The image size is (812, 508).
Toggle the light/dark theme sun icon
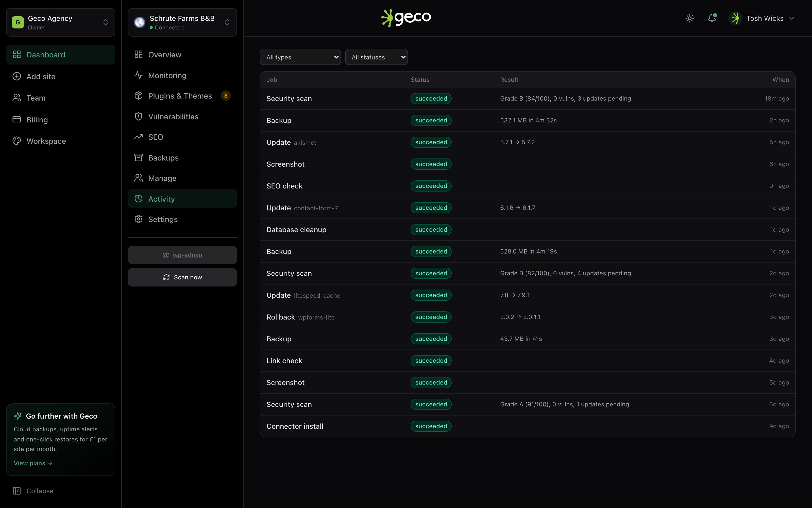coord(689,19)
